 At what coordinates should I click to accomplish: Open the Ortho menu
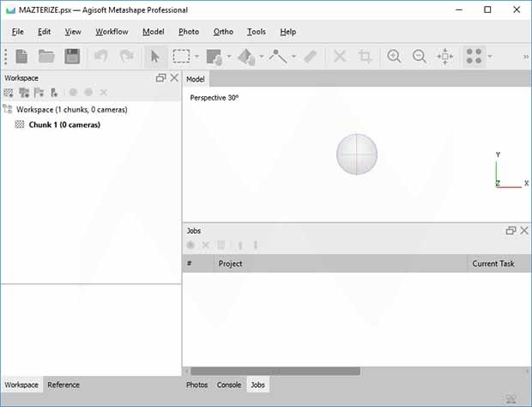pyautogui.click(x=223, y=32)
